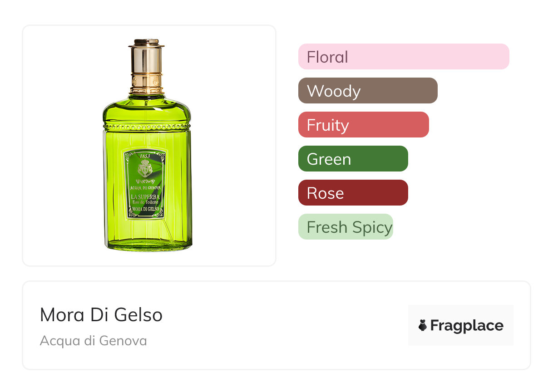This screenshot has width=553, height=392.
Task: Choose the dark Green accord bar
Action: point(353,159)
